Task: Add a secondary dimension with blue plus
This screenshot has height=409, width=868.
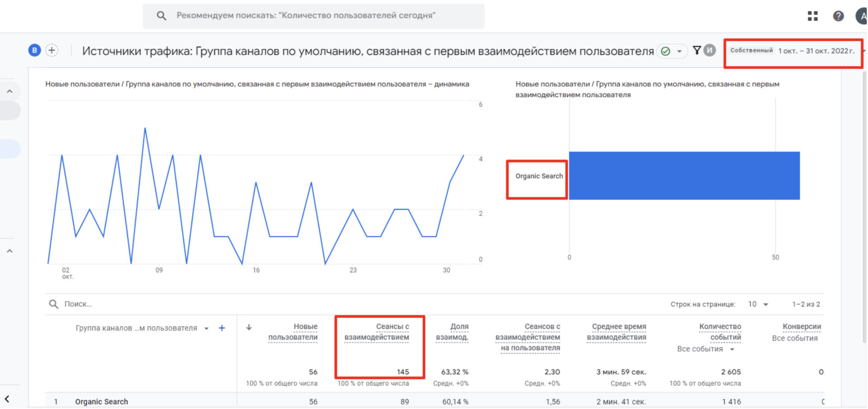Action: pyautogui.click(x=222, y=328)
